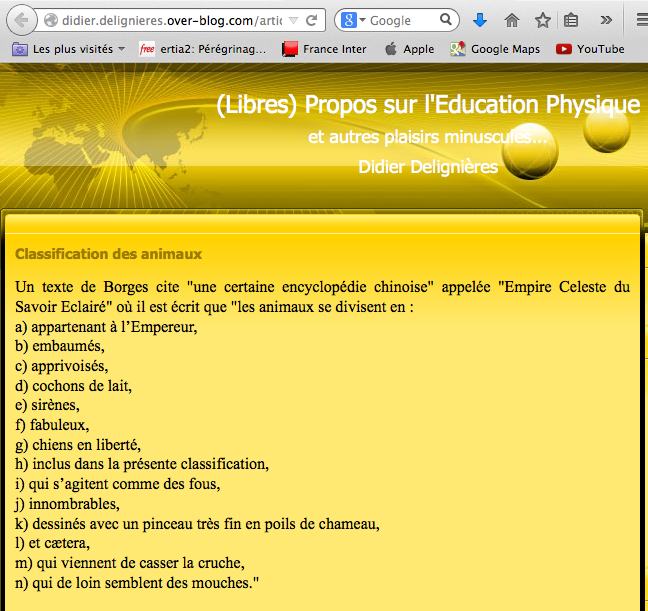Click the address bar URL field
This screenshot has width=648, height=611.
point(170,20)
